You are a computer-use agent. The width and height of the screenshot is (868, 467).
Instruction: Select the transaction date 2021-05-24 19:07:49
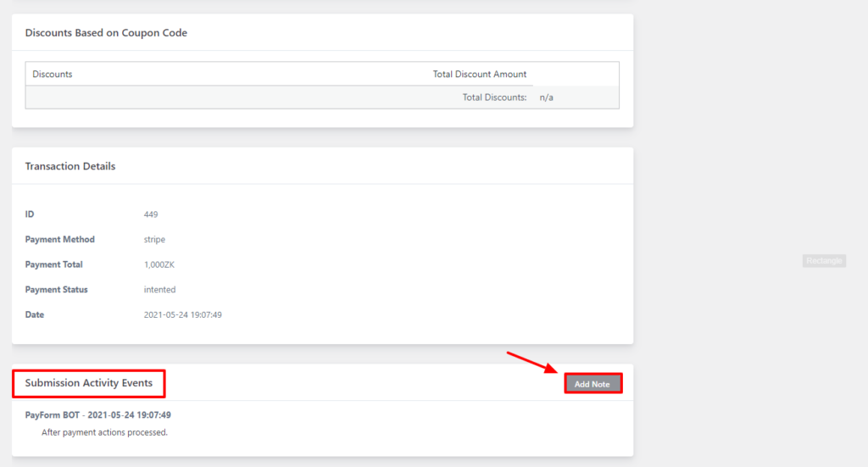(182, 315)
